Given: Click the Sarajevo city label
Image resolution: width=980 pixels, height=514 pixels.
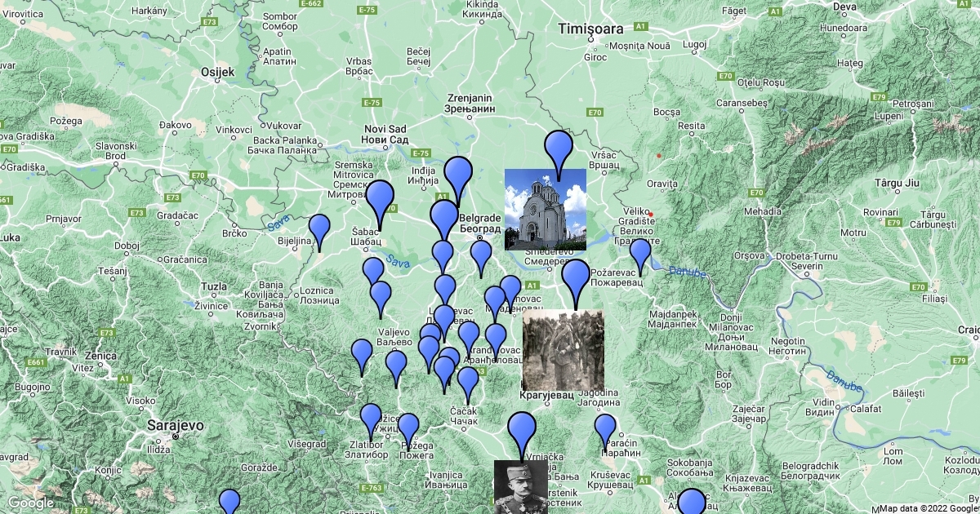Looking at the screenshot, I should click(x=175, y=425).
